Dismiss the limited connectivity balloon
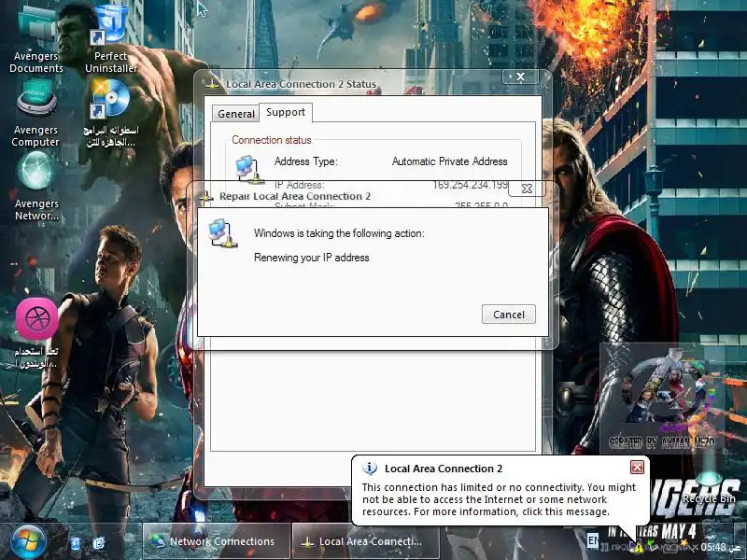Image resolution: width=747 pixels, height=560 pixels. 637,468
